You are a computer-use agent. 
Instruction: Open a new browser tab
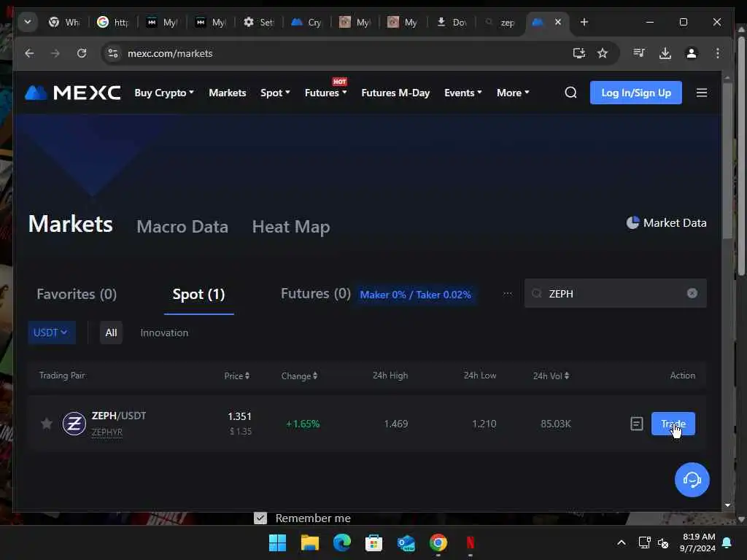click(x=584, y=22)
